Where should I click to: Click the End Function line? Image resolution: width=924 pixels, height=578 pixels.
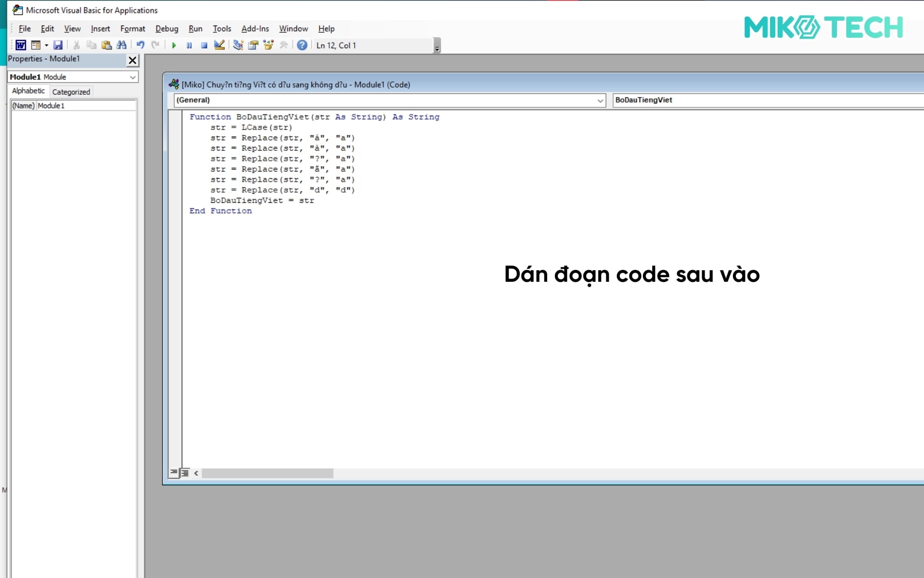pyautogui.click(x=220, y=211)
